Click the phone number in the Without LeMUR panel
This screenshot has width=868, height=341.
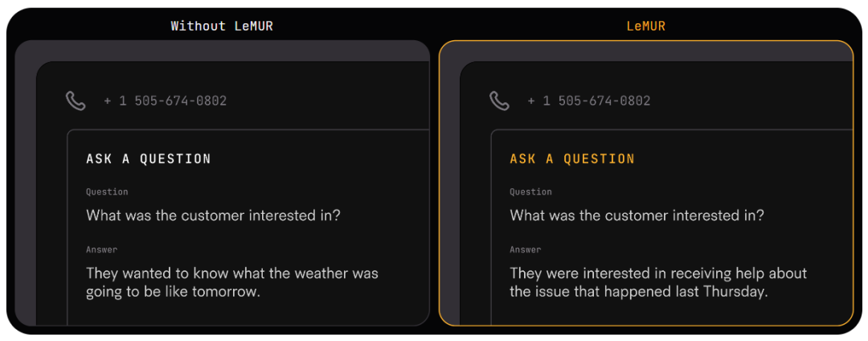(x=165, y=101)
